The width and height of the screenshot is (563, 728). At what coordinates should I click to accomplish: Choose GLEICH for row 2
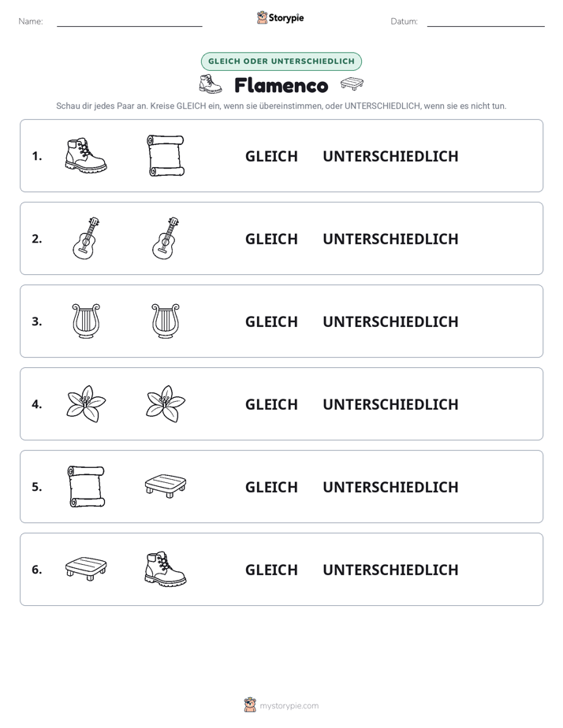[x=271, y=239]
